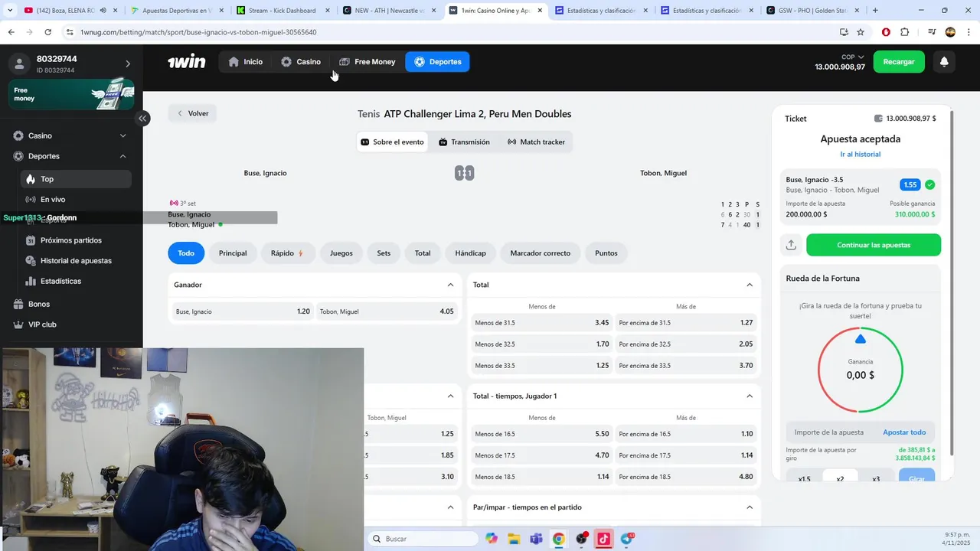980x551 pixels.
Task: Click Apostar todo in fortune wheel
Action: tap(904, 432)
